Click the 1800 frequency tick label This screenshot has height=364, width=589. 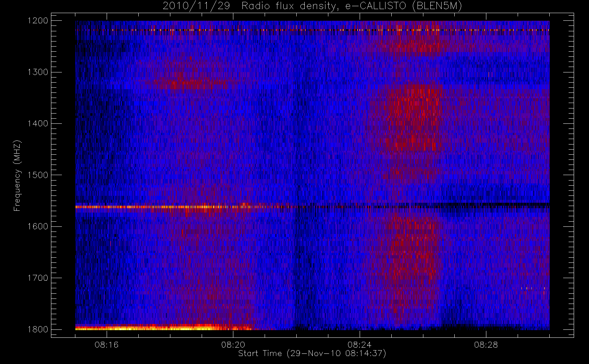click(x=38, y=329)
